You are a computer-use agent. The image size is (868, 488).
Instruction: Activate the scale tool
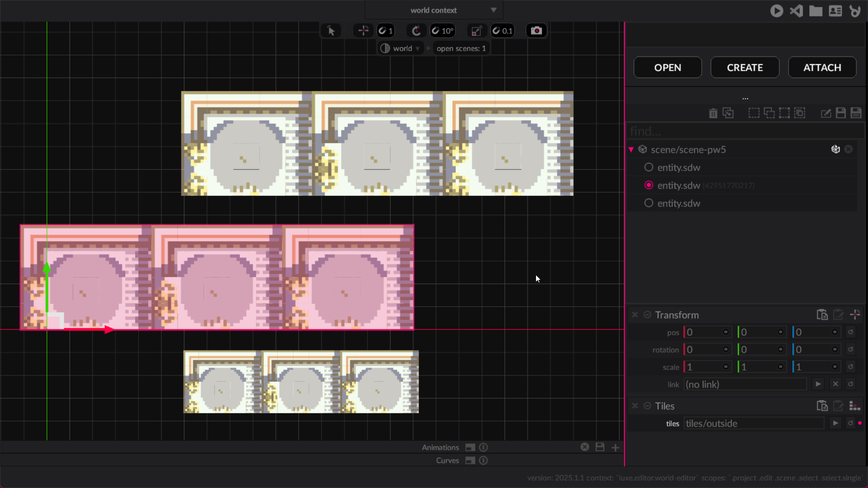click(476, 31)
